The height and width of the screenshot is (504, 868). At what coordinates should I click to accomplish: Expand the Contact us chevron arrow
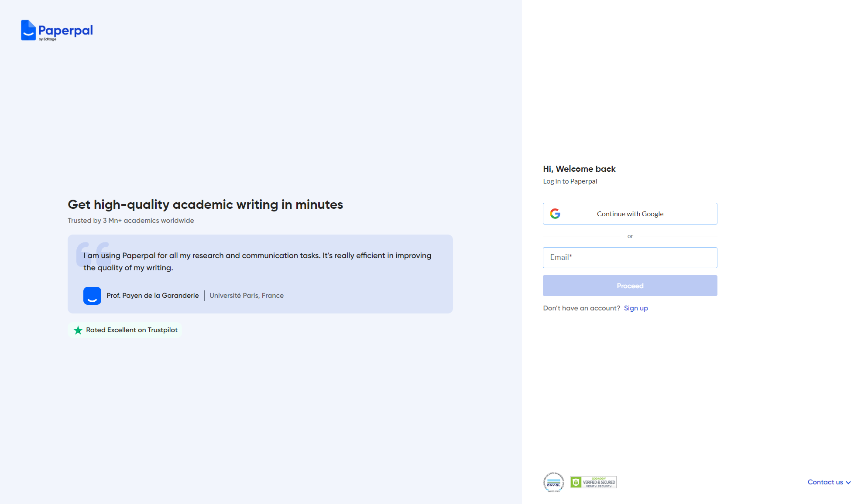(x=848, y=482)
